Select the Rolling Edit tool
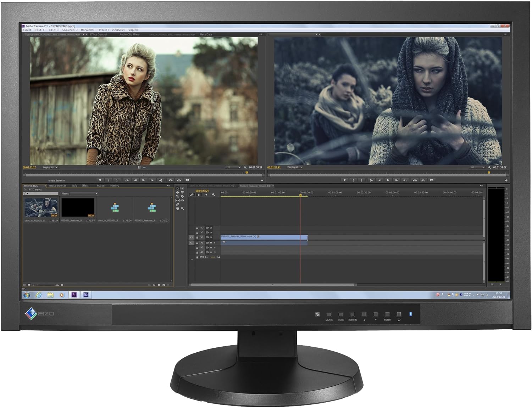Viewport: 532px width, 408px height. pyautogui.click(x=182, y=192)
